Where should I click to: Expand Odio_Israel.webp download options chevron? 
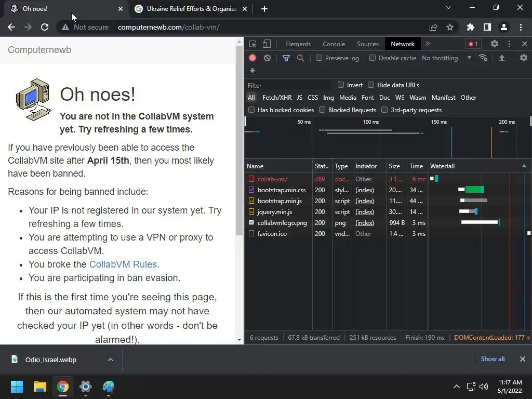coord(110,360)
